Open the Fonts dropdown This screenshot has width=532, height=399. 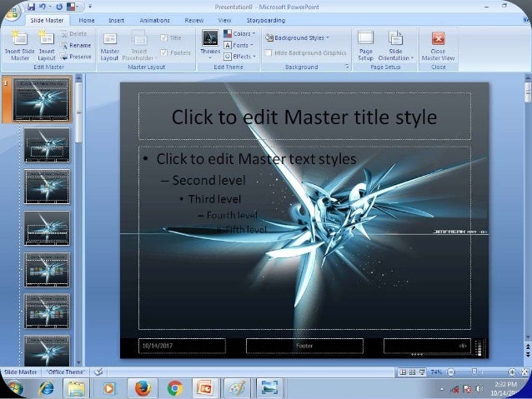(x=238, y=45)
